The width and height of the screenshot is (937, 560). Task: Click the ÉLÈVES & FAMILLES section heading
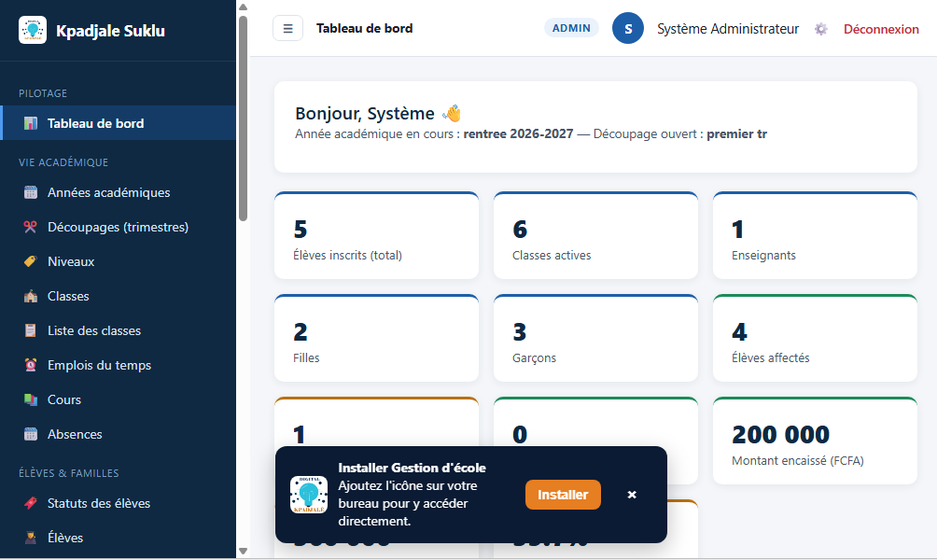click(x=69, y=473)
